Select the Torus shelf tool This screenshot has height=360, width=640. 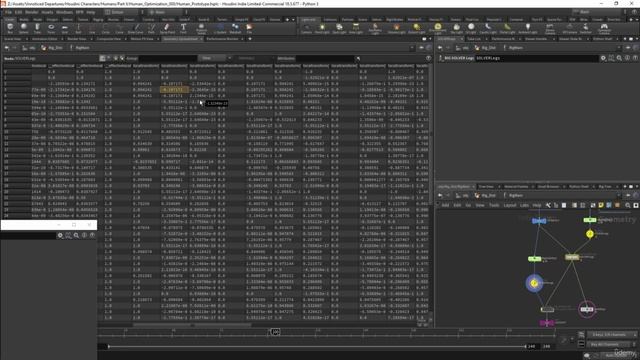coord(51,28)
